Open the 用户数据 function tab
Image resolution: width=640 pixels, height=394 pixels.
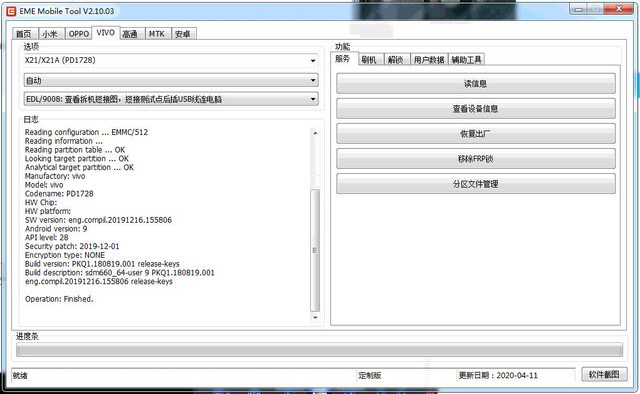(x=429, y=60)
